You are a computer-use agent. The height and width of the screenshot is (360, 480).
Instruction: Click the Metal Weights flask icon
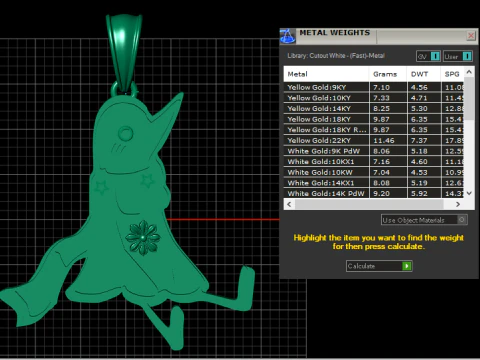click(x=288, y=36)
